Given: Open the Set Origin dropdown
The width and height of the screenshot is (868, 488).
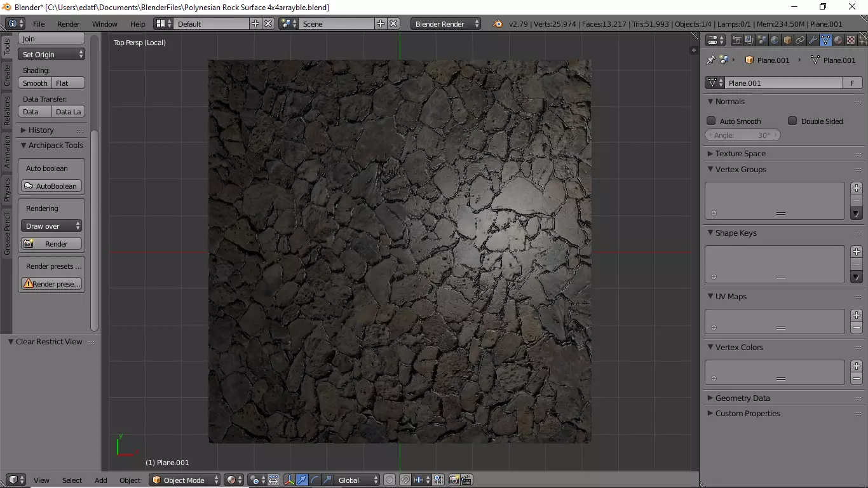Looking at the screenshot, I should click(x=51, y=55).
